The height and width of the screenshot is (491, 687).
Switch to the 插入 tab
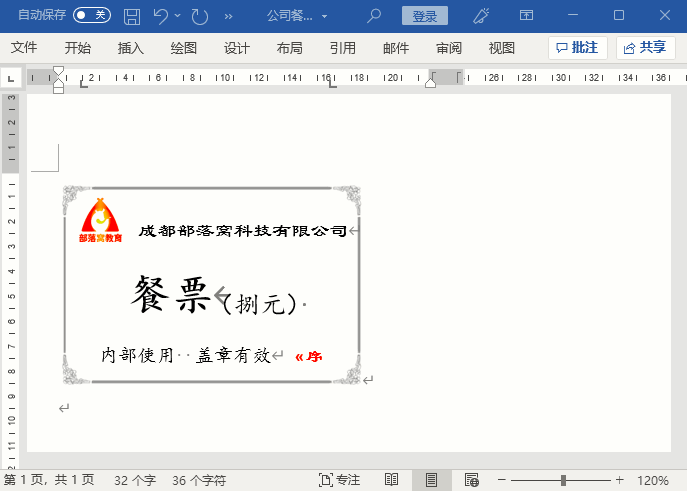(x=131, y=47)
